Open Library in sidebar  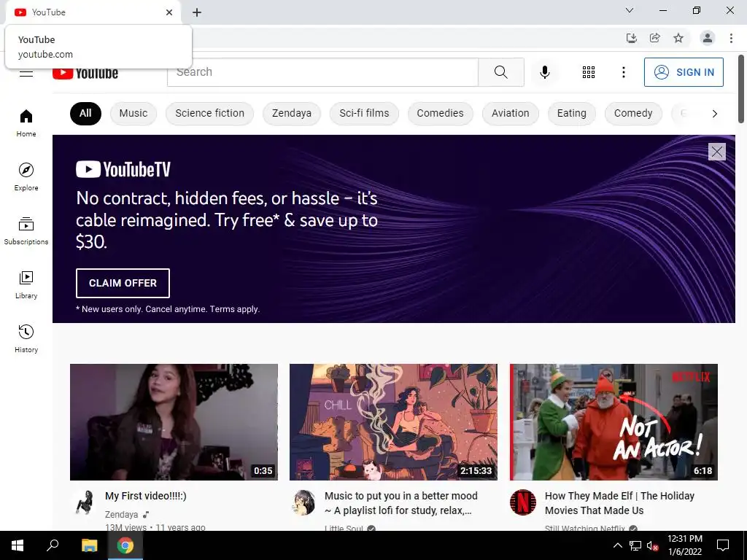point(26,284)
